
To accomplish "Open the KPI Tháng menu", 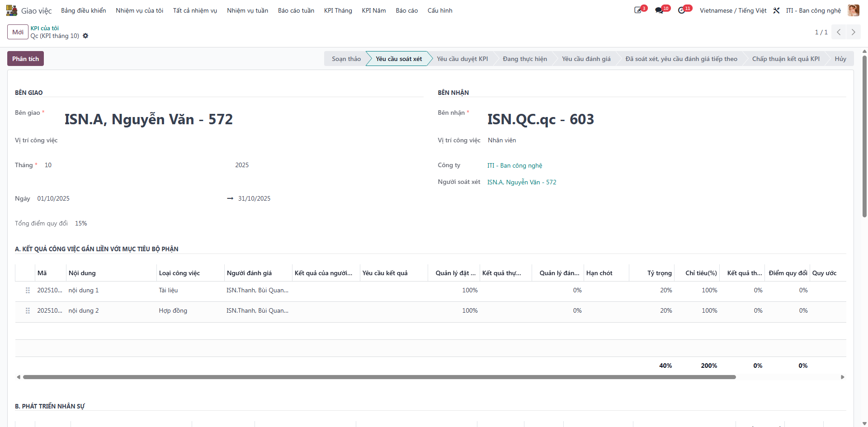I will [x=338, y=10].
